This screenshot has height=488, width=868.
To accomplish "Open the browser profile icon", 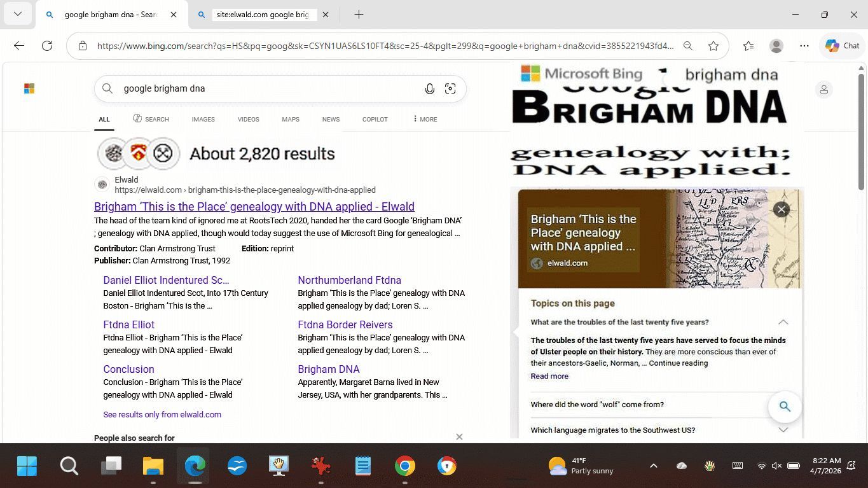I will coord(776,46).
